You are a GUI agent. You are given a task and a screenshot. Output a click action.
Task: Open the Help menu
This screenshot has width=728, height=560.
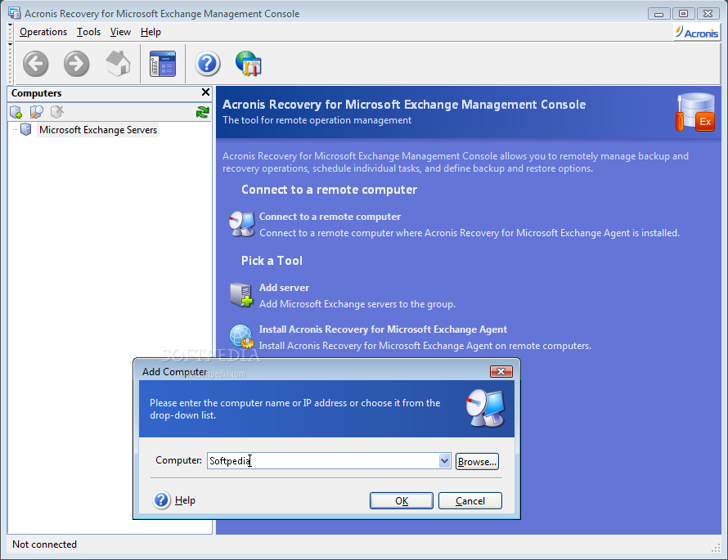click(x=151, y=32)
